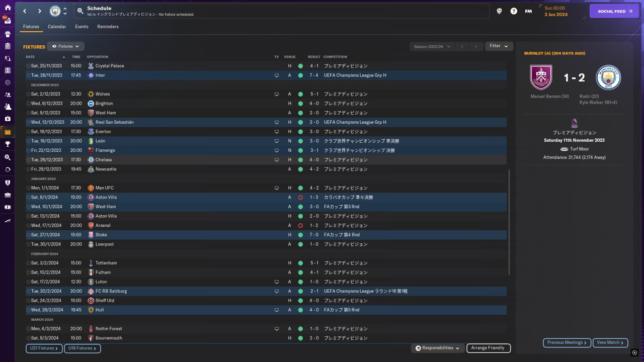Open the Competitions trophy icon in sidebar

point(7,144)
